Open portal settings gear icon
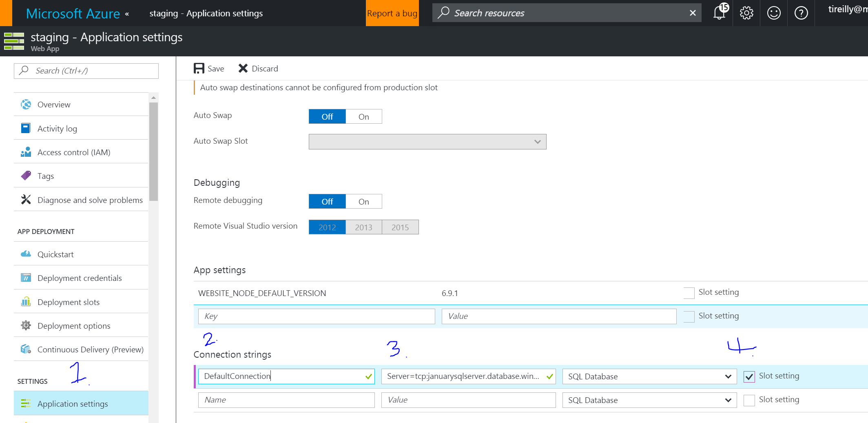 (746, 13)
